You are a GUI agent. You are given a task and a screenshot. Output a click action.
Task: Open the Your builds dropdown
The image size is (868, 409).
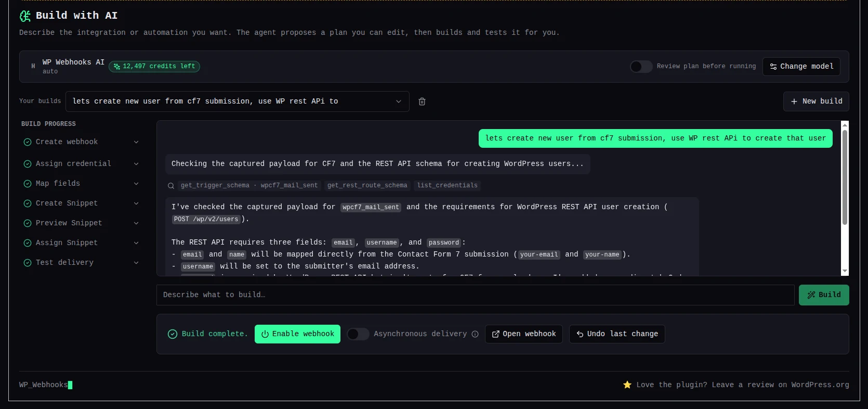click(x=238, y=101)
